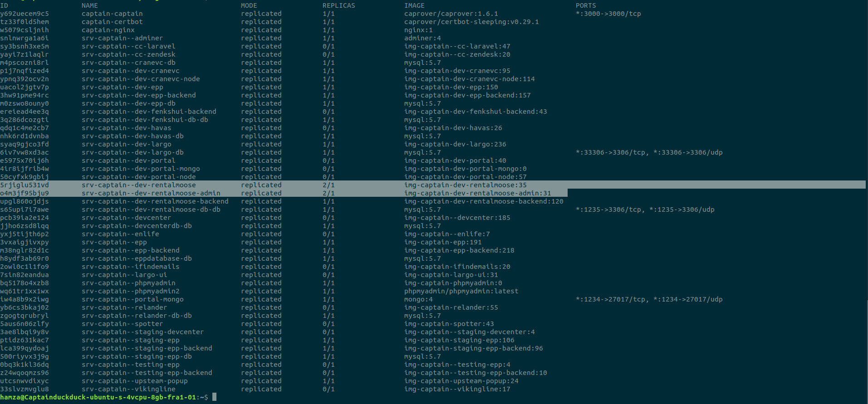Select srv-captain--enlife service name
Image resolution: width=868 pixels, height=404 pixels.
120,234
